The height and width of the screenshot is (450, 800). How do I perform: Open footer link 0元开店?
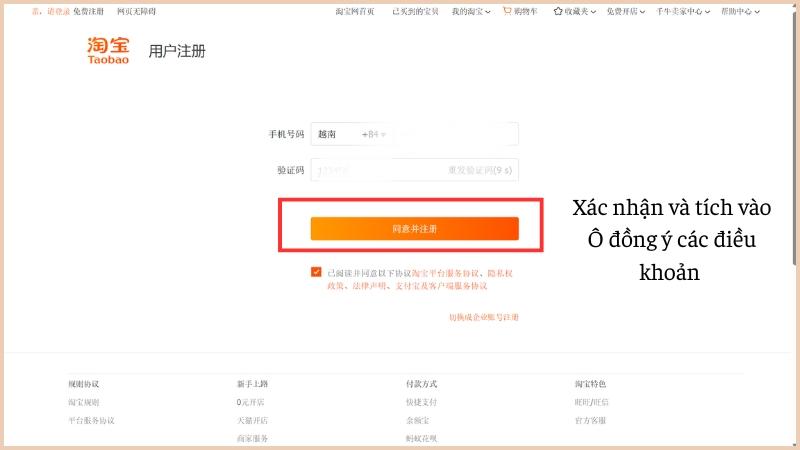(250, 402)
